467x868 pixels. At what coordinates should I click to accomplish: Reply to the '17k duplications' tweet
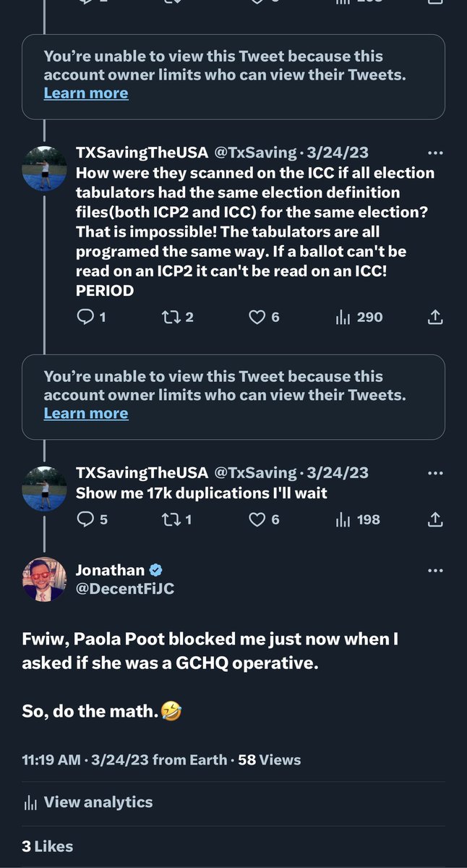pyautogui.click(x=86, y=519)
